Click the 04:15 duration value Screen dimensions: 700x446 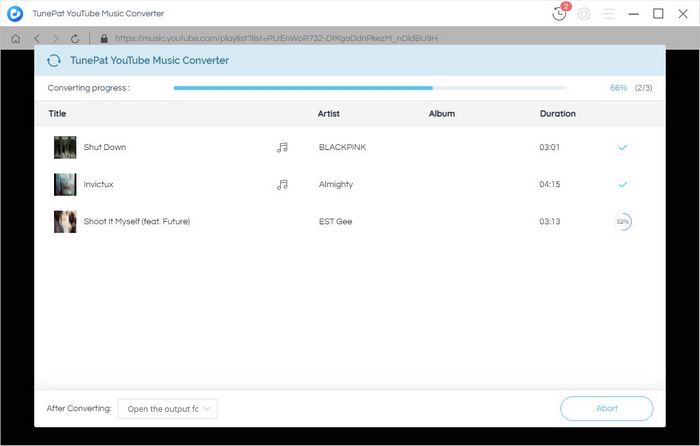click(x=550, y=184)
